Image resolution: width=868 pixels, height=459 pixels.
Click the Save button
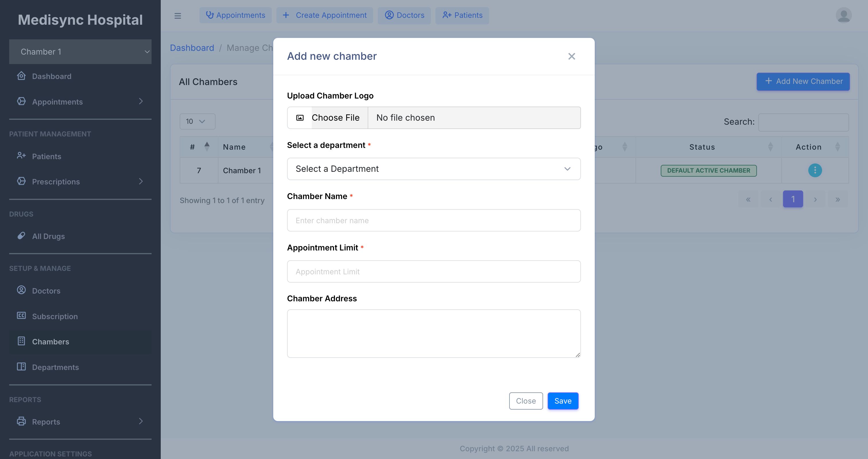point(563,401)
